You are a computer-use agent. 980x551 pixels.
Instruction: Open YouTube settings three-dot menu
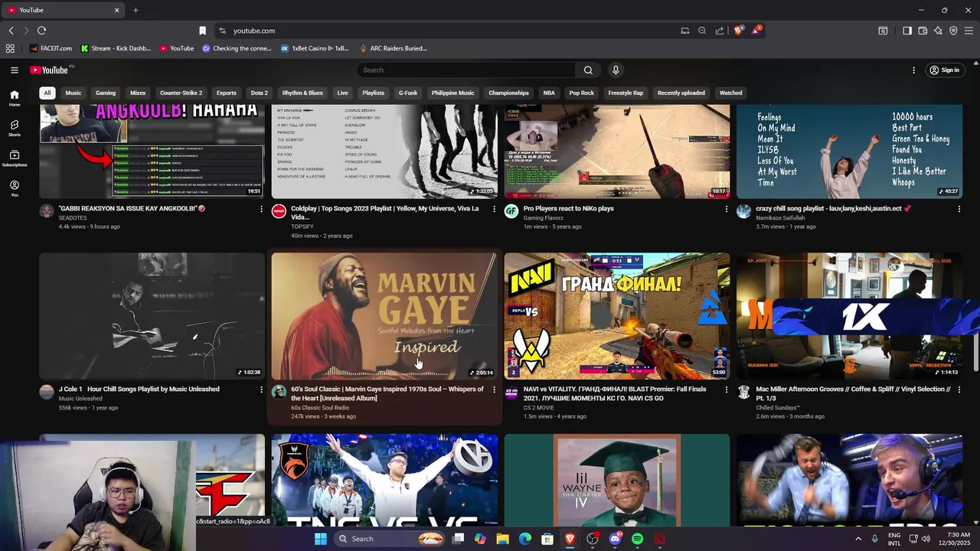point(913,70)
